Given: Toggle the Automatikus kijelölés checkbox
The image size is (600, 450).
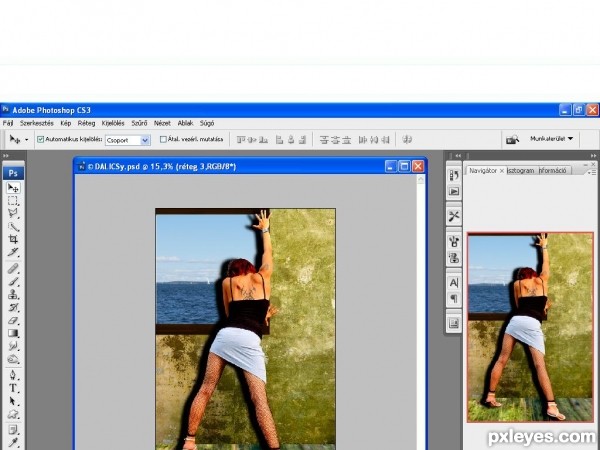Looking at the screenshot, I should (40, 139).
